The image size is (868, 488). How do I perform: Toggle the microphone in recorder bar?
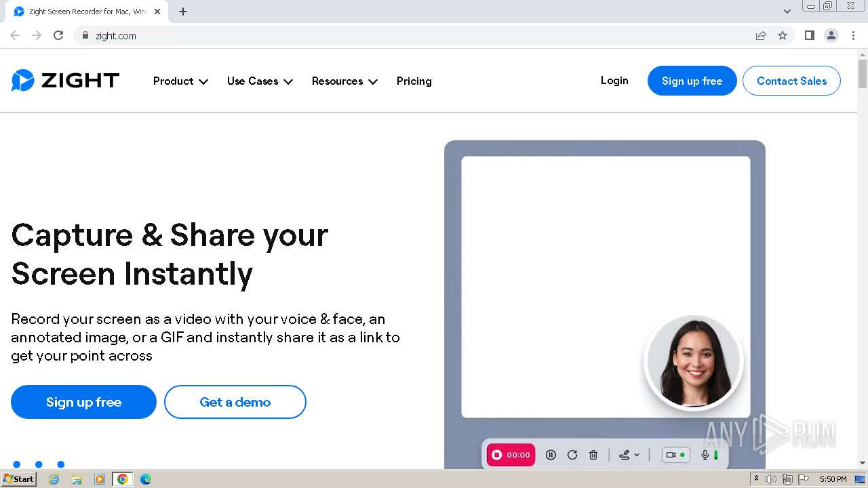705,455
